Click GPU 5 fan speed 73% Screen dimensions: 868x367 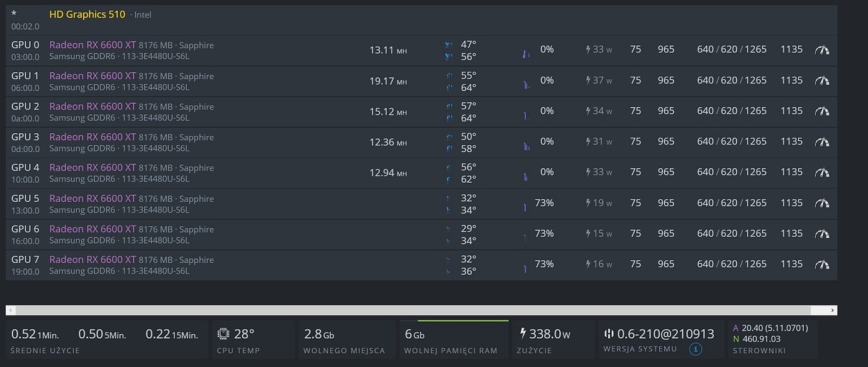[543, 203]
